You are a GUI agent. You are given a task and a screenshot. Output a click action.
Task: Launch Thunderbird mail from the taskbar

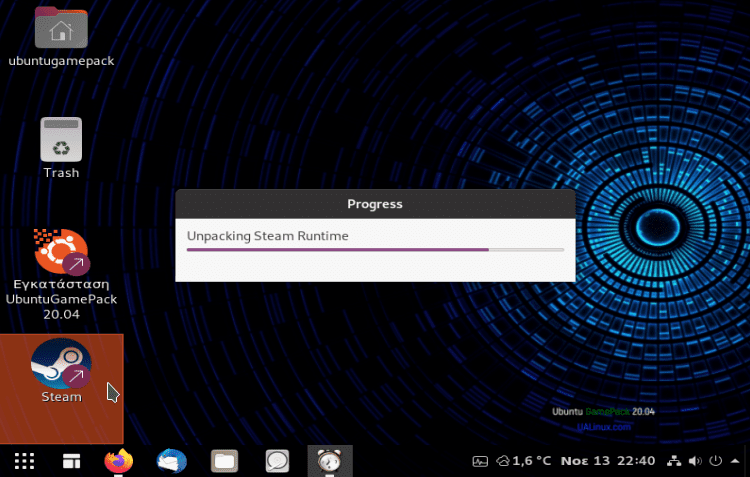tap(171, 461)
